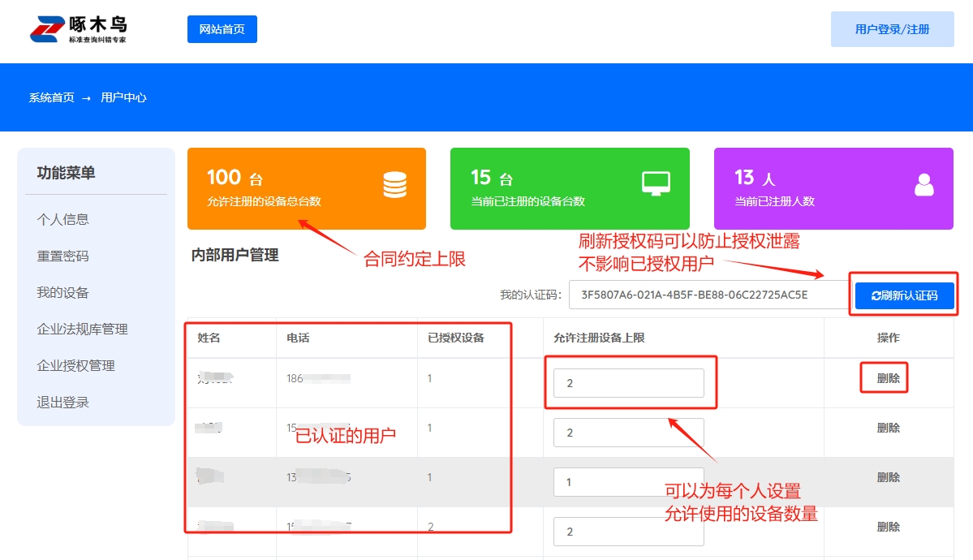Image resolution: width=973 pixels, height=560 pixels.
Task: Click the 系统首页 breadcrumb link
Action: click(x=52, y=97)
